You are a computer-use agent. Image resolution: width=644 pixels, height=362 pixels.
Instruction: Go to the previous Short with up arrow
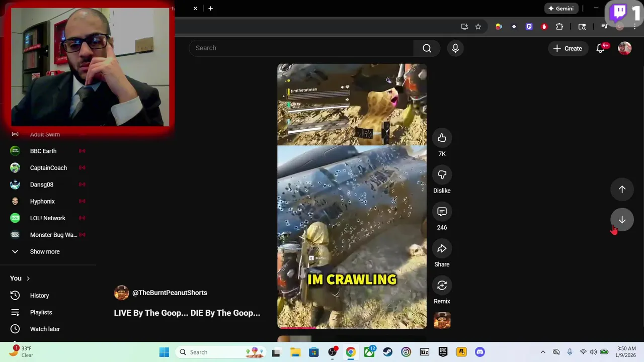click(x=622, y=190)
